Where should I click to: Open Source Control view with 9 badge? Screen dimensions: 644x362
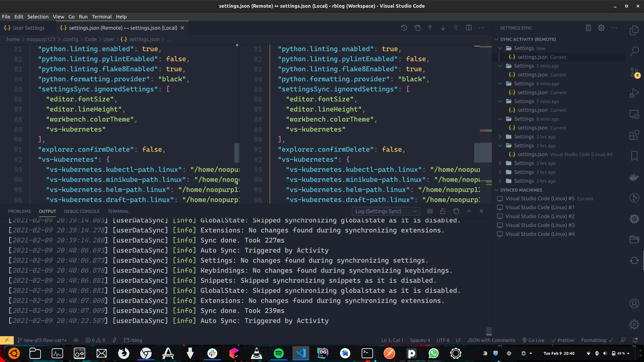point(634,73)
